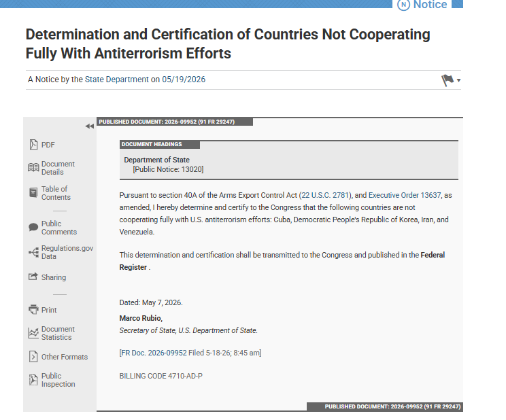This screenshot has width=506, height=420.
Task: Click the Public Comments speech bubble icon
Action: 33,228
